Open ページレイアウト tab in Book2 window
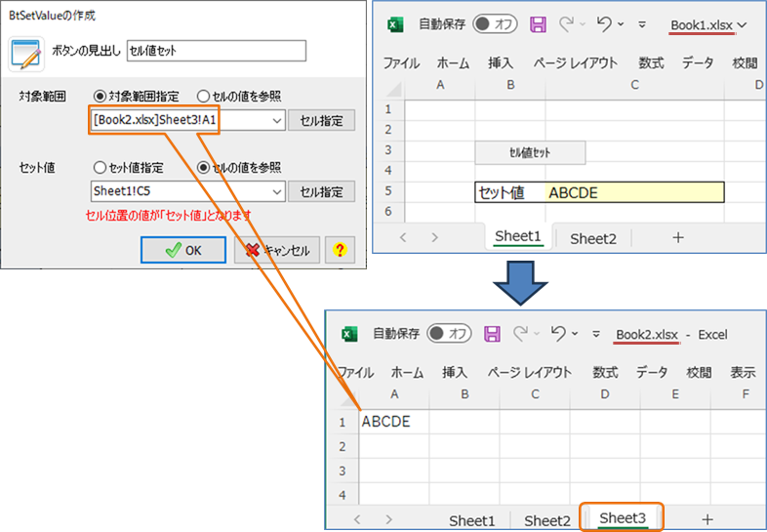 529,373
